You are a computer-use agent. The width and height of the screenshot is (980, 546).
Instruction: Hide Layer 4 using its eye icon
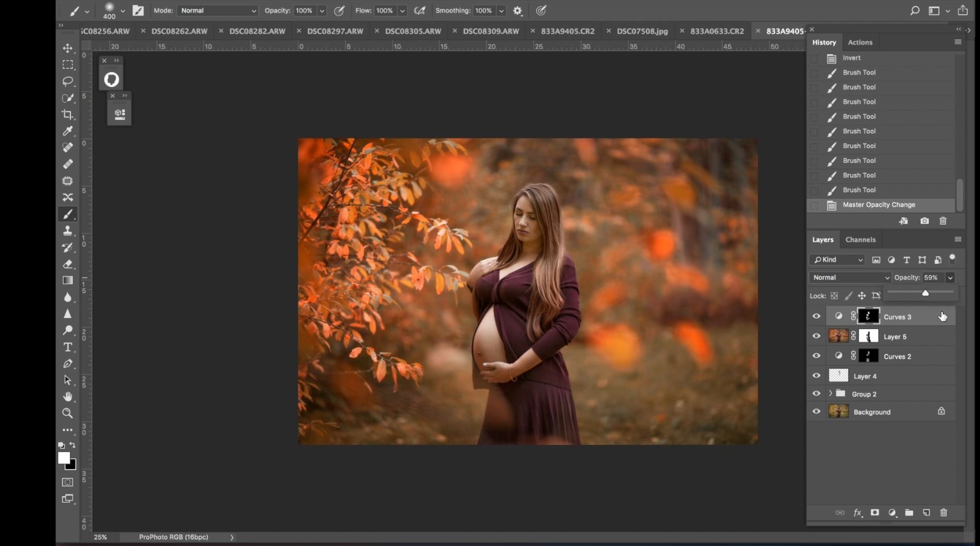click(x=817, y=376)
